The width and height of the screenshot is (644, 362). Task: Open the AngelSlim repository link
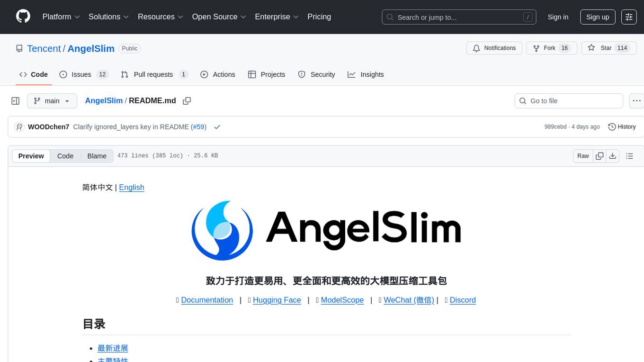coord(91,48)
